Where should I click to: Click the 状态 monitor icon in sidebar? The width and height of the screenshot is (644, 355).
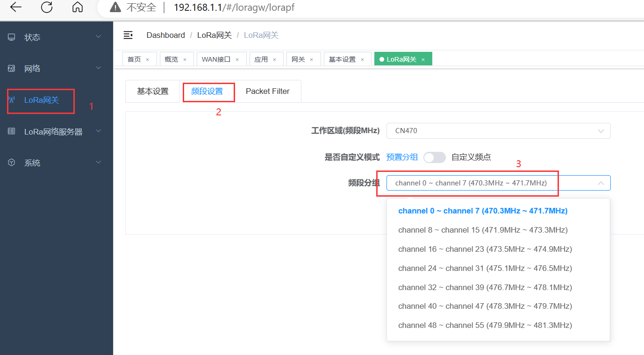click(12, 37)
